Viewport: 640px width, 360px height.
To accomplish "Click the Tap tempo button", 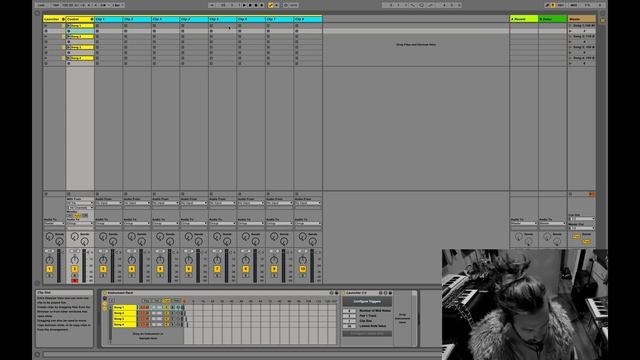I will pos(56,5).
